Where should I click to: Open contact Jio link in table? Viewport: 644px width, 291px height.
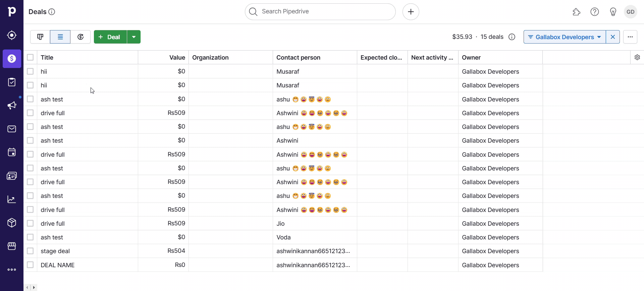(x=280, y=223)
